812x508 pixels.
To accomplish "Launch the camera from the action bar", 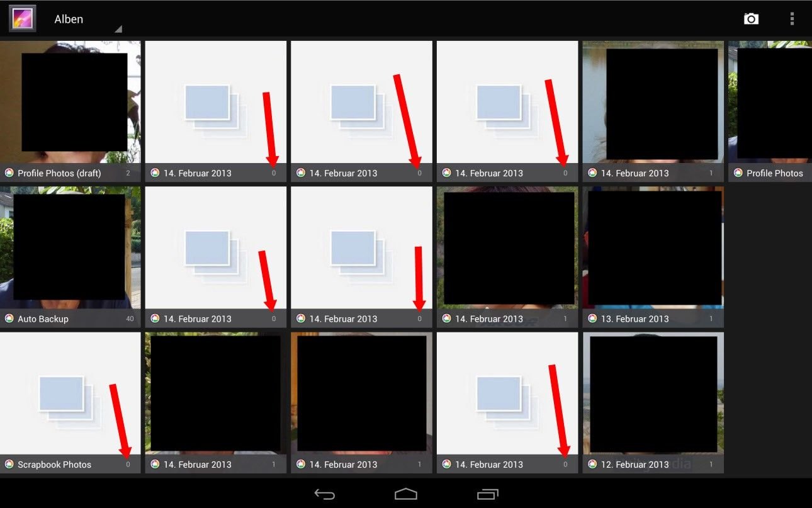I will pos(751,19).
